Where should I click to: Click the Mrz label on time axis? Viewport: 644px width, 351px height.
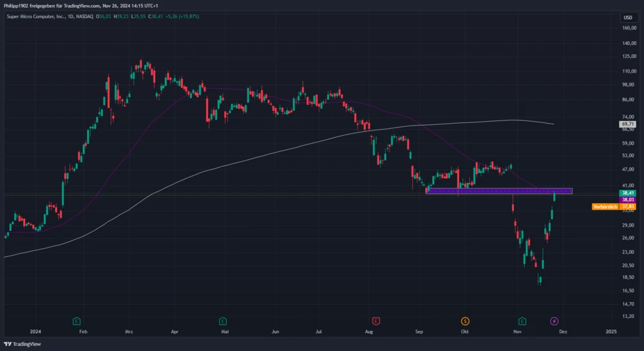point(129,331)
